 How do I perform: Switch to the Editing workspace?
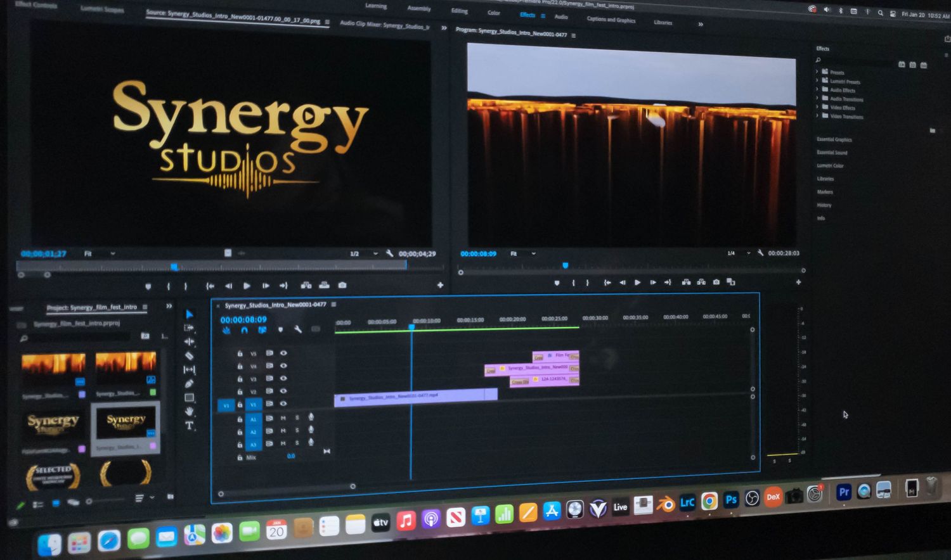(459, 11)
